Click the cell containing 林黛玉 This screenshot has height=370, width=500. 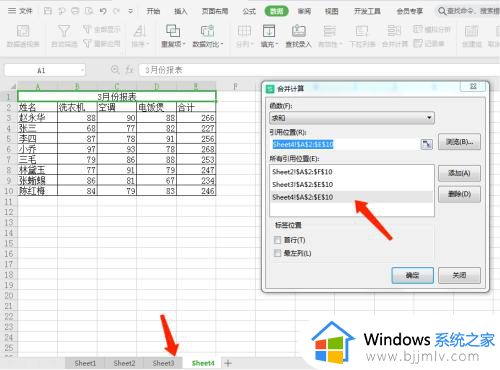[x=37, y=170]
